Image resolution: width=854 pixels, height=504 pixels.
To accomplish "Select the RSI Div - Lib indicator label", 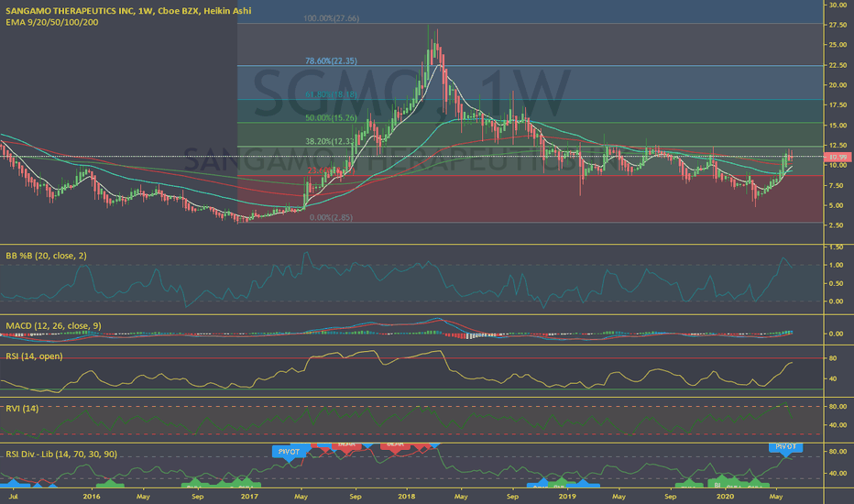I will [x=61, y=454].
